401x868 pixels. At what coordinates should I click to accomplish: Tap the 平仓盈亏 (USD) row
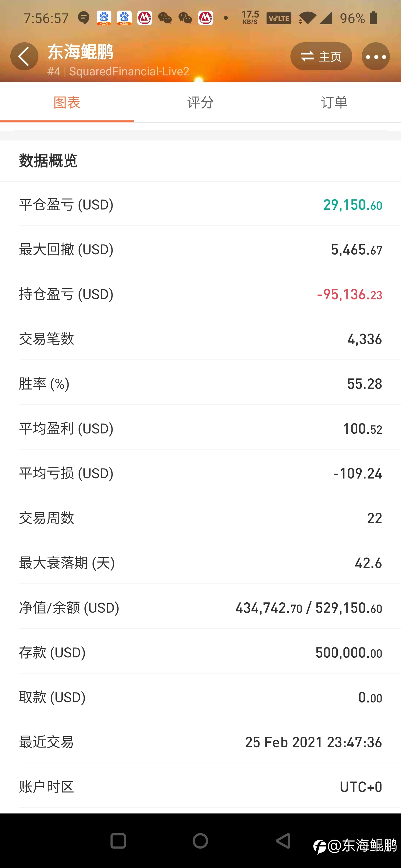pyautogui.click(x=200, y=204)
